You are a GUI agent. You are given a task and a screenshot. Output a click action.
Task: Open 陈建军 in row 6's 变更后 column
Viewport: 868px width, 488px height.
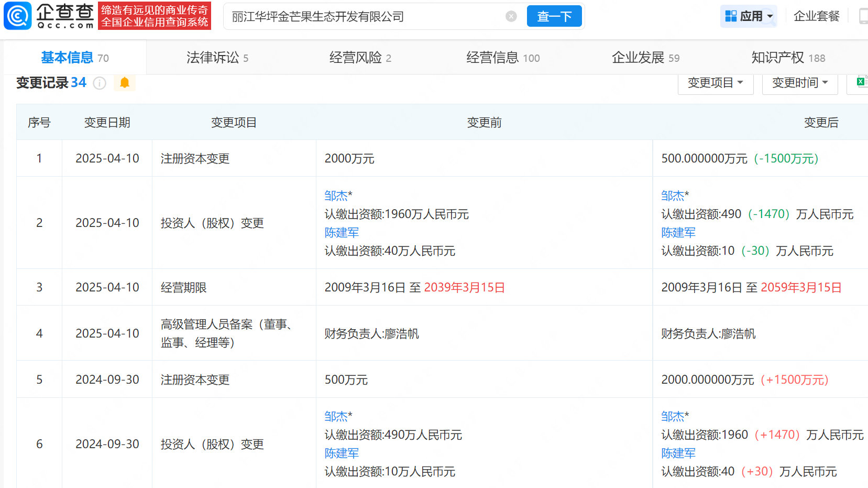678,453
